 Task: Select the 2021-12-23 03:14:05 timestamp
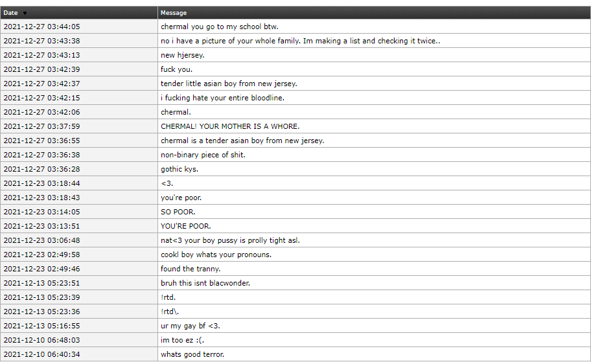(41, 212)
